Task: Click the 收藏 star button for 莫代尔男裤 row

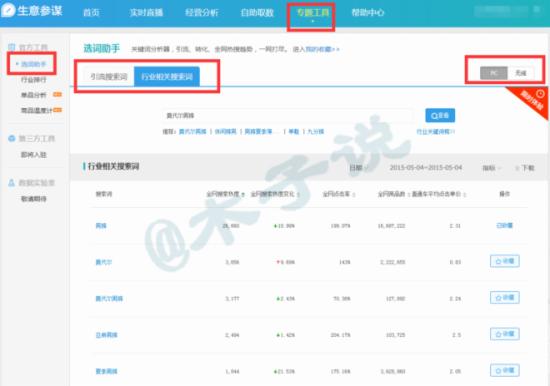Action: coord(505,298)
